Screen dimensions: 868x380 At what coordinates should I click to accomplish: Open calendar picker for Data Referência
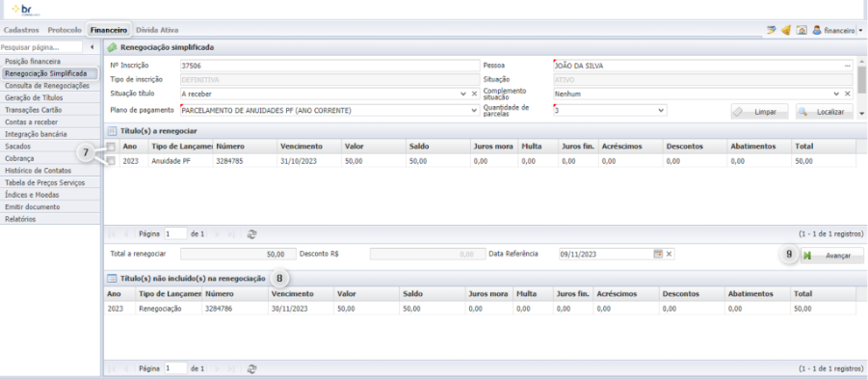click(658, 255)
